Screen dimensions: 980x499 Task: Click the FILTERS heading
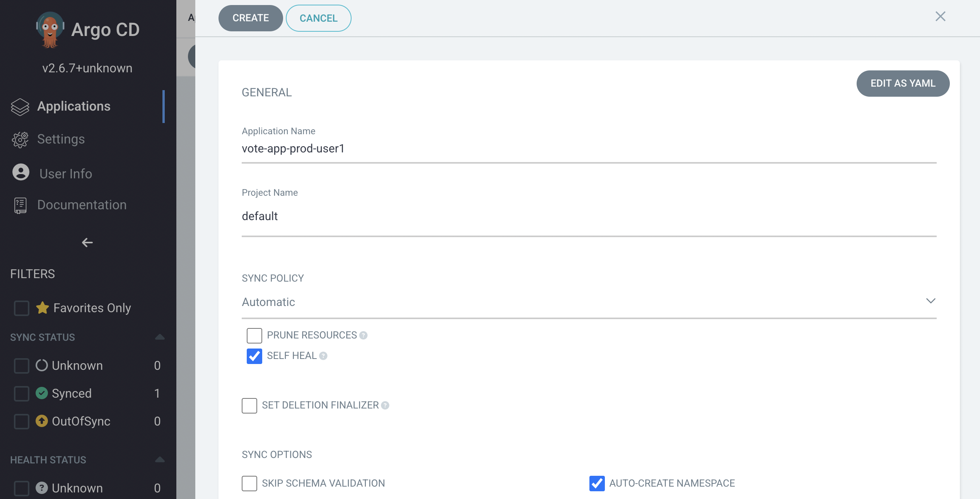point(32,274)
